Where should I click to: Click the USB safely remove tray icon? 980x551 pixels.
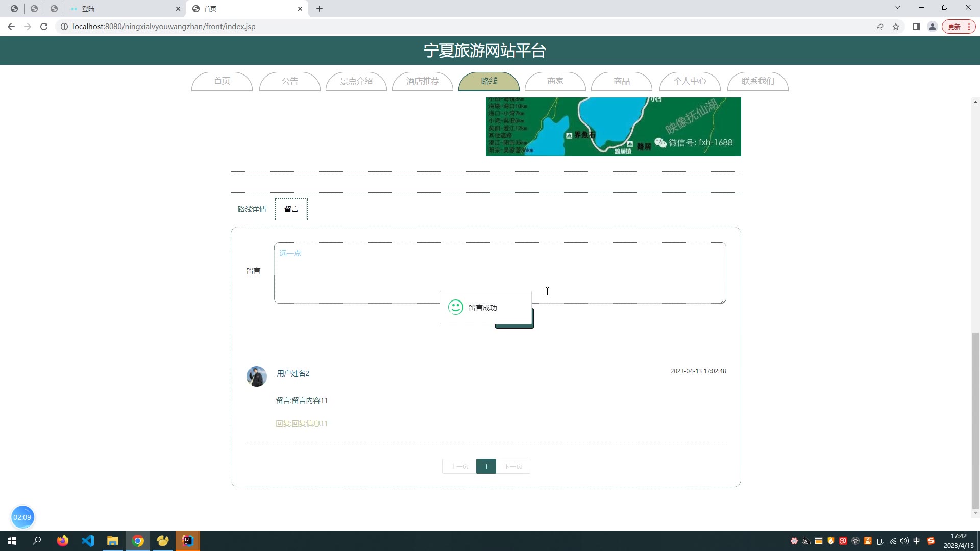[880, 541]
